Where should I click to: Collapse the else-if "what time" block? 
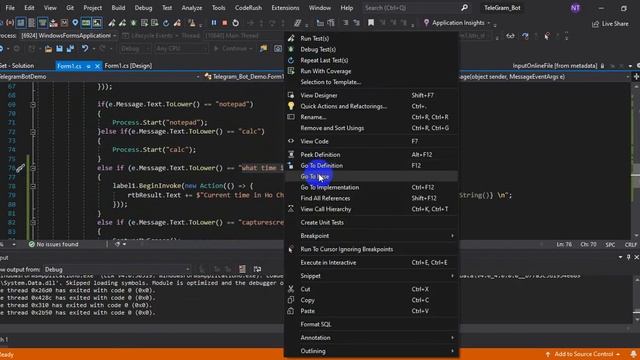33,168
